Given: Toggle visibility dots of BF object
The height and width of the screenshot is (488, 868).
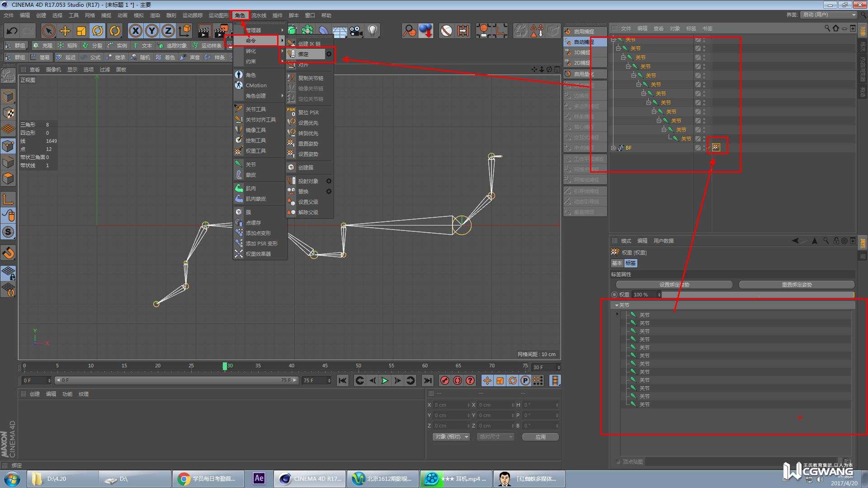Looking at the screenshot, I should pyautogui.click(x=704, y=147).
